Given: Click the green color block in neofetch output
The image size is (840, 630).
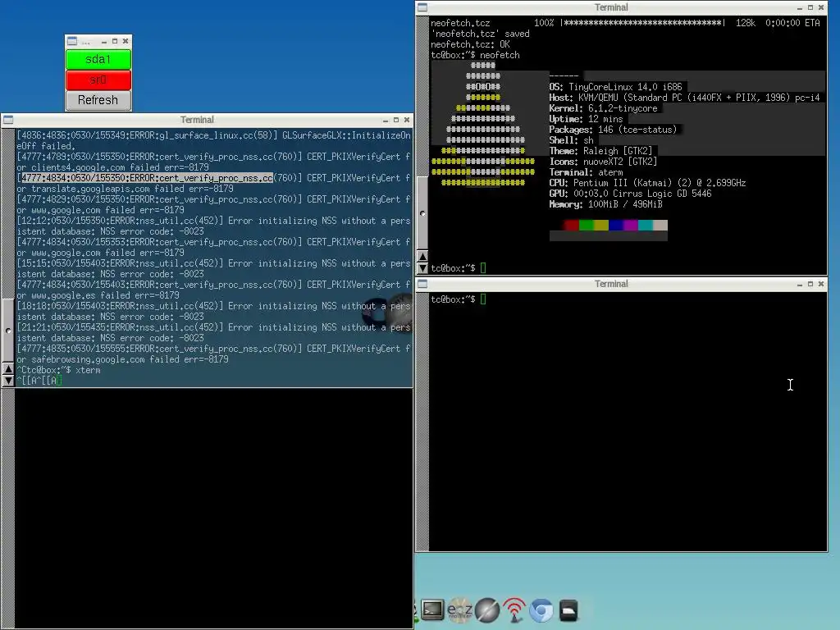Looking at the screenshot, I should pos(587,225).
